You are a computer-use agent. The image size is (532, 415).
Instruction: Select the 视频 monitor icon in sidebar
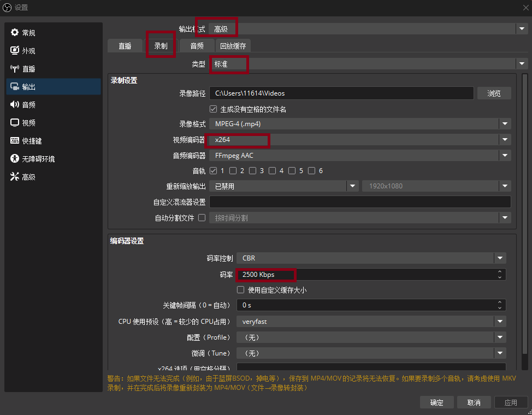tap(15, 122)
